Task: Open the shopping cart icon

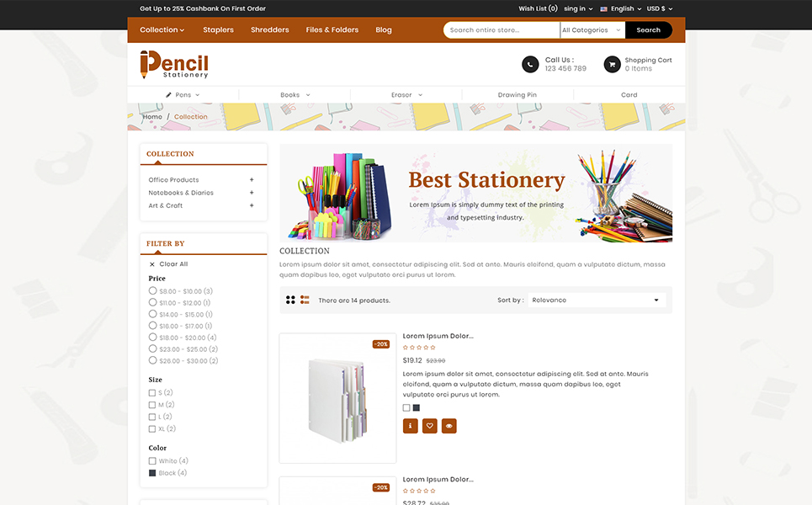Action: [612, 64]
